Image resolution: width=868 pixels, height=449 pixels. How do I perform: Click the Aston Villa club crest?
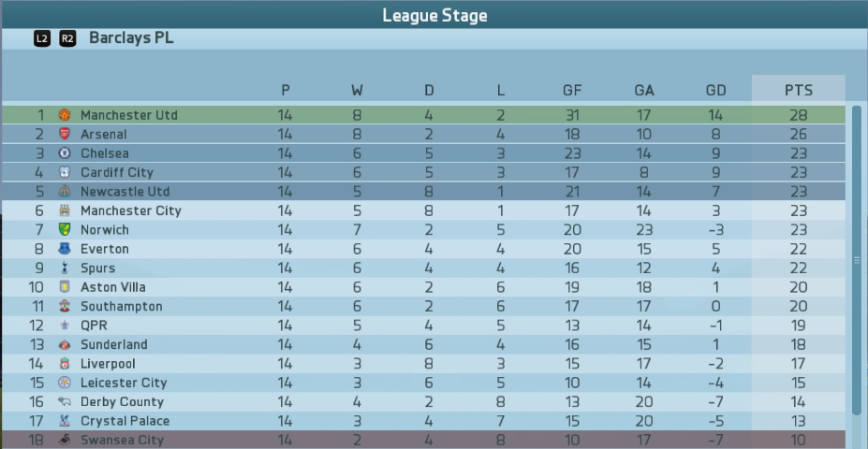coord(65,287)
